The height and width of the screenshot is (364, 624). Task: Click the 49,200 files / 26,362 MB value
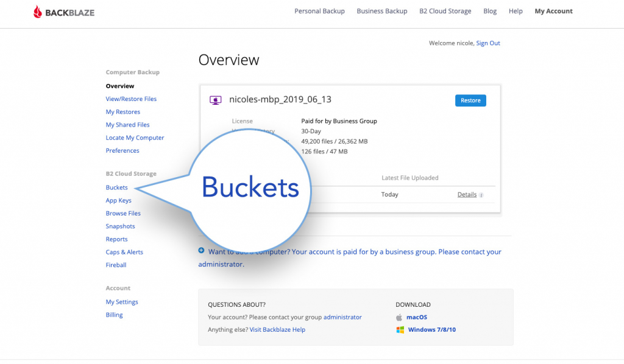[x=335, y=141]
